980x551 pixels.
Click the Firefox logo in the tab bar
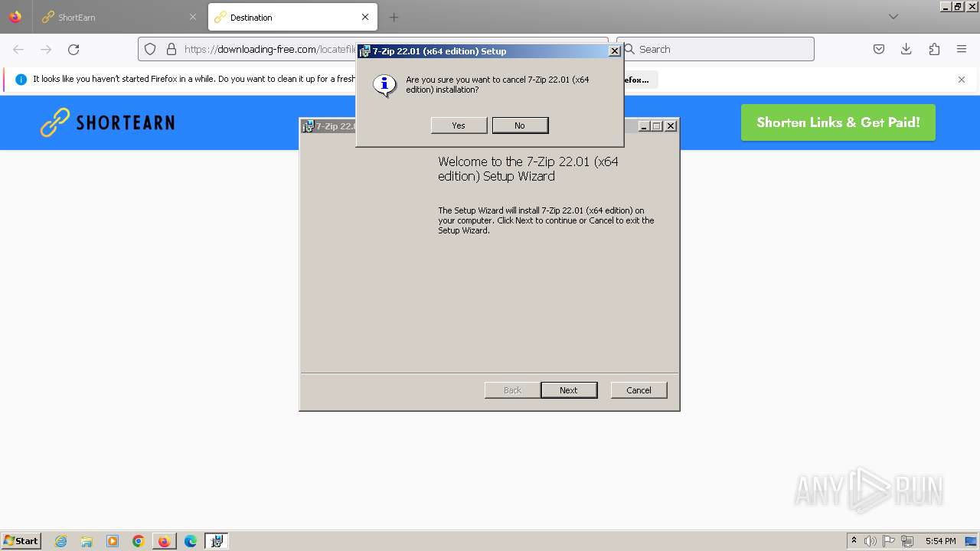[15, 16]
